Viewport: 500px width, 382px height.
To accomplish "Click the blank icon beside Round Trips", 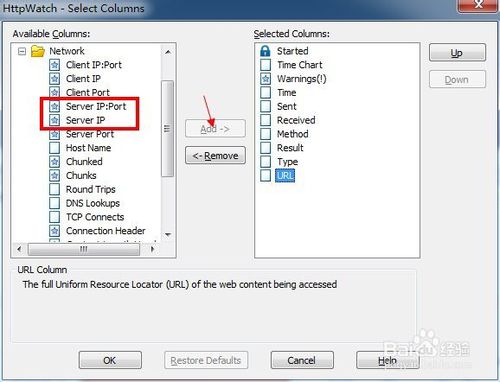I will click(55, 189).
